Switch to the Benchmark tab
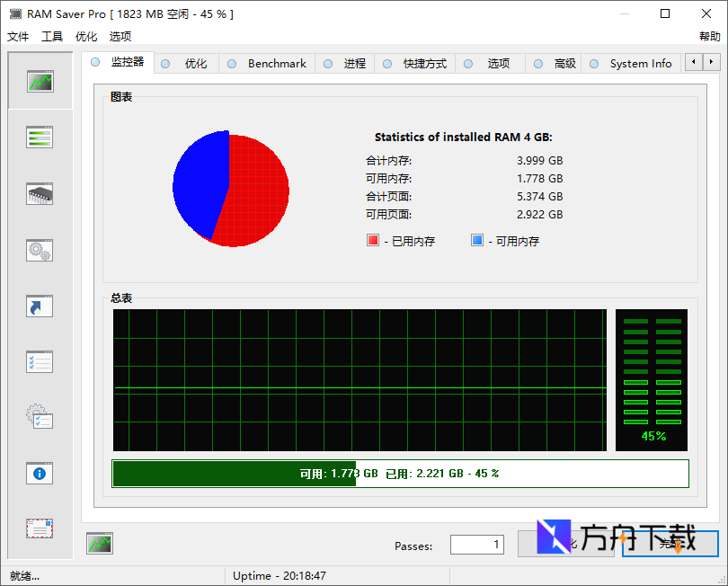Viewport: 728px width, 586px height. (x=276, y=63)
